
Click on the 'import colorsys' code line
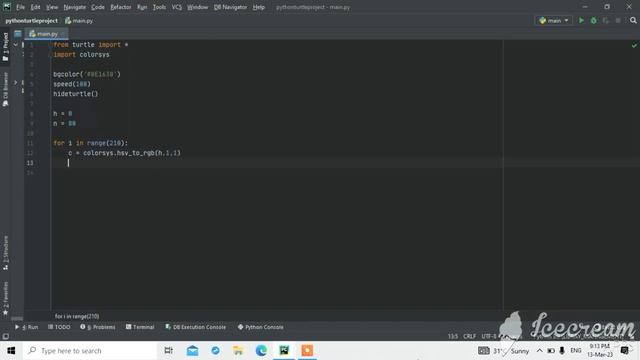(81, 55)
